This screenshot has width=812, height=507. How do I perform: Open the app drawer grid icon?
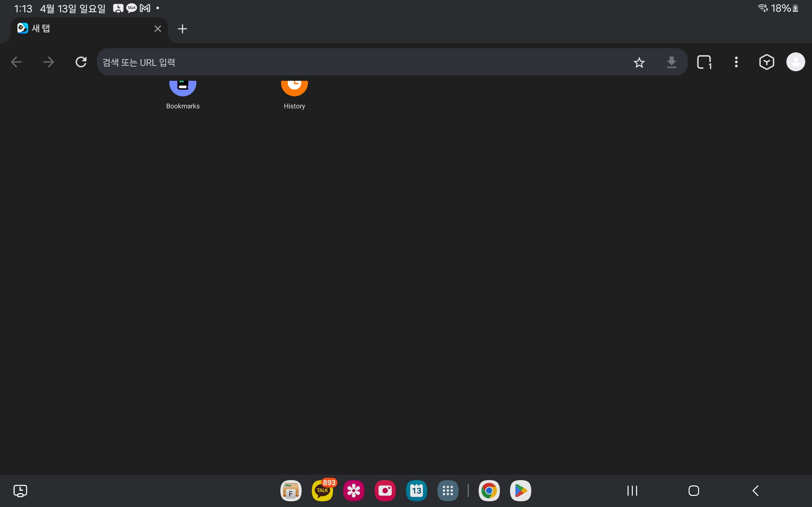pos(448,491)
